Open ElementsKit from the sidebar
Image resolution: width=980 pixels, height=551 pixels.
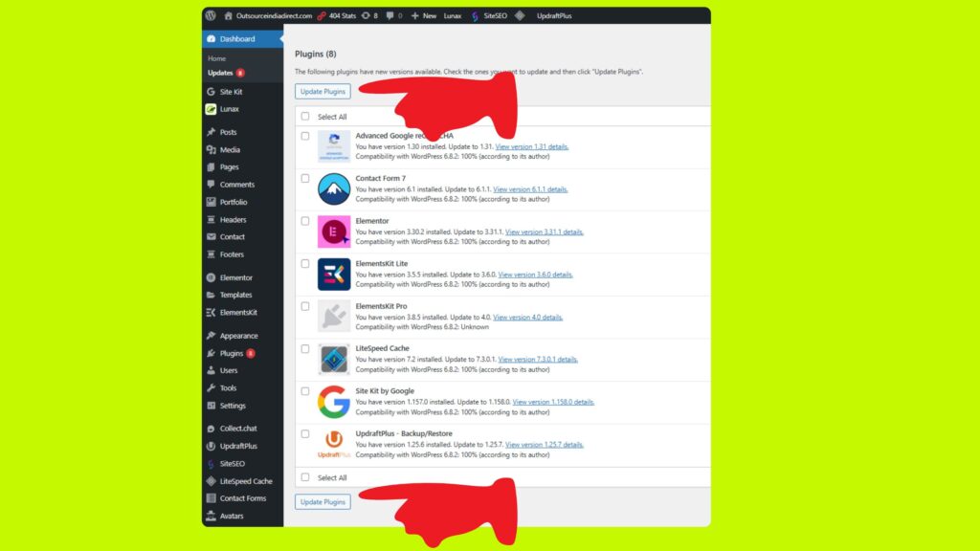(238, 312)
